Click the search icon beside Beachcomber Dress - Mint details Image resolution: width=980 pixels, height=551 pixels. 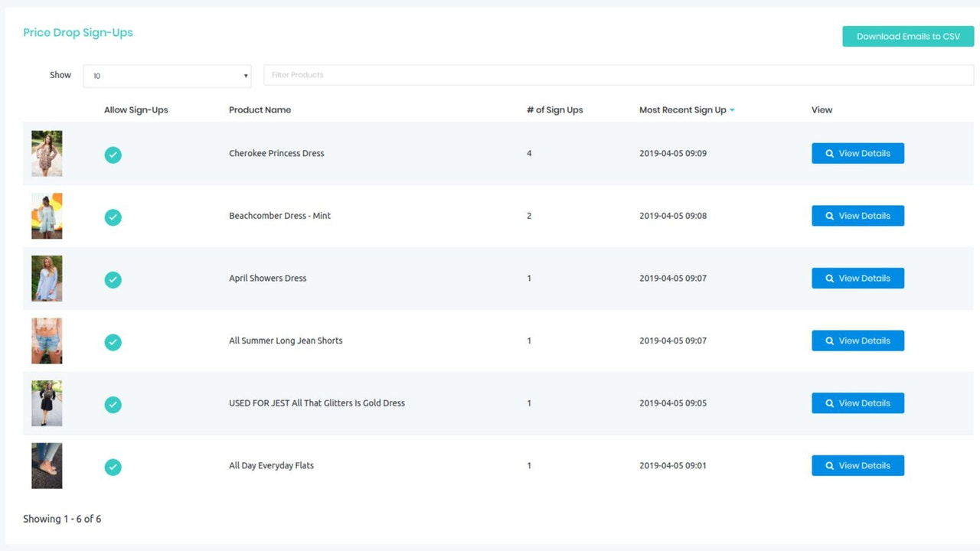pos(829,215)
